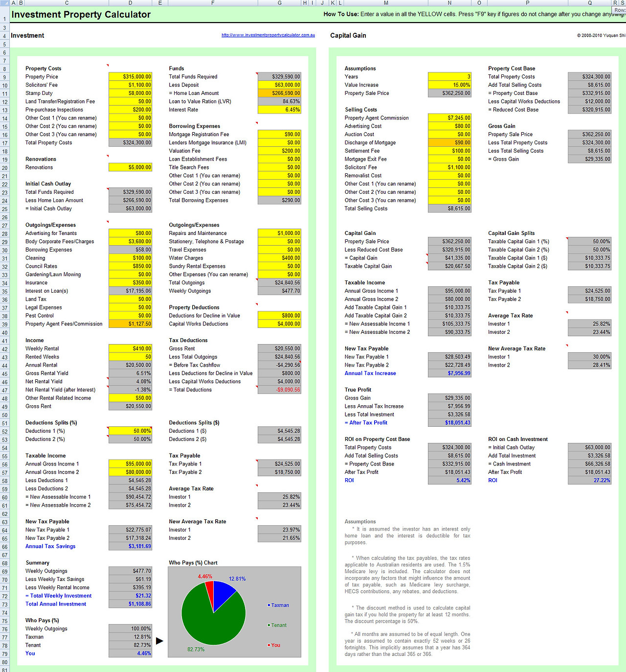Click the Rented Weeks cell showing 50

coord(130,357)
